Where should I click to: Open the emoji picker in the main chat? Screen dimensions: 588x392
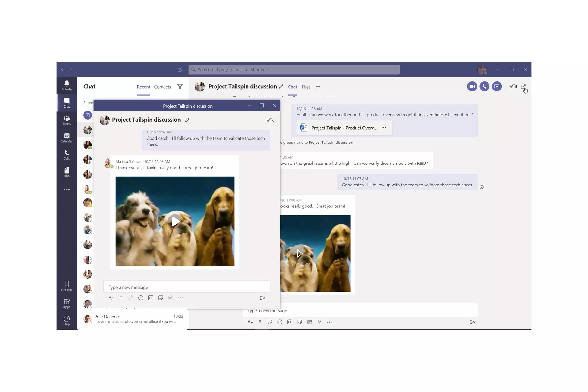tap(280, 322)
